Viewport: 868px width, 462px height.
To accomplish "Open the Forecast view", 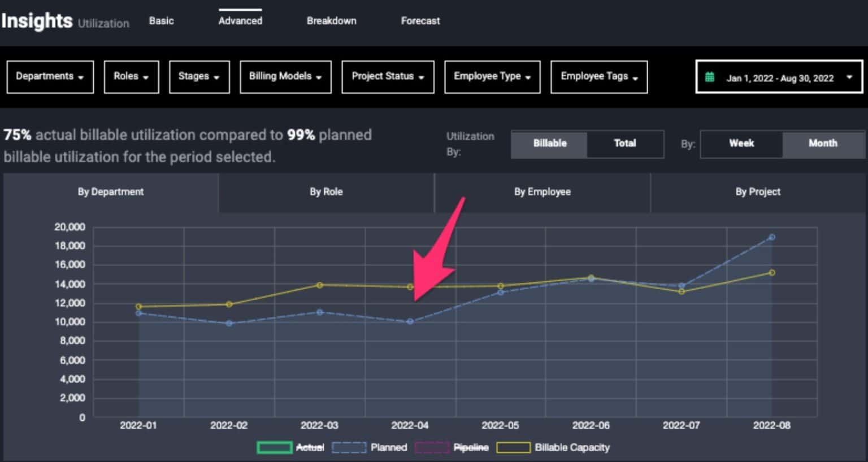I will pyautogui.click(x=420, y=21).
